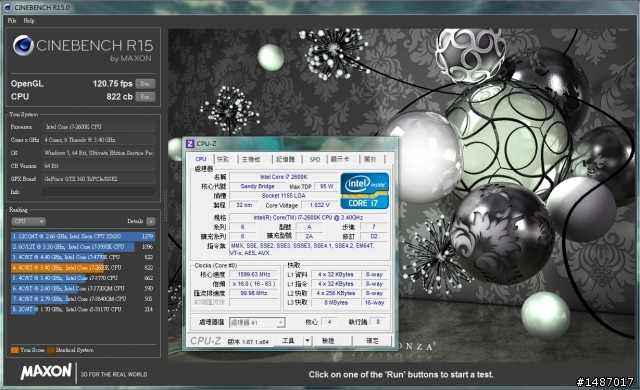The image size is (640, 390).
Task: Click the 確定 OK button in CPU-Z
Action: coord(372,341)
